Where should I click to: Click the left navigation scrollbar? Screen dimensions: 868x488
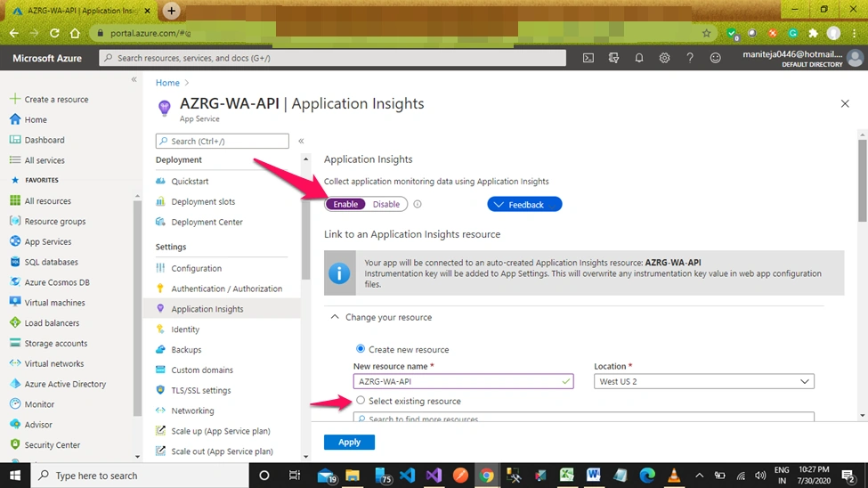137,307
